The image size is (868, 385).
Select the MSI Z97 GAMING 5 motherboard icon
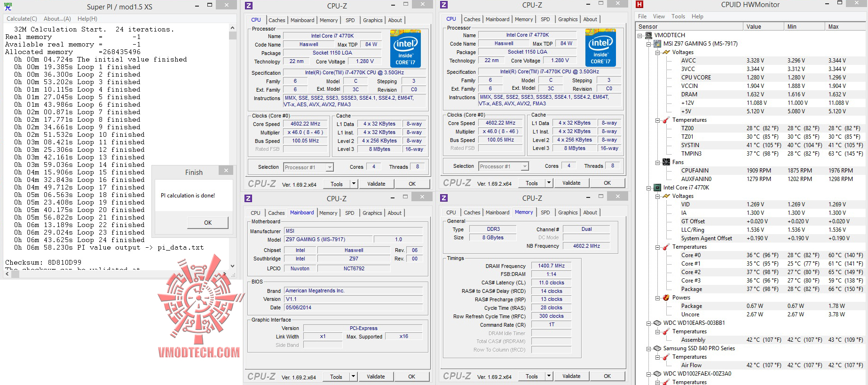[x=657, y=44]
